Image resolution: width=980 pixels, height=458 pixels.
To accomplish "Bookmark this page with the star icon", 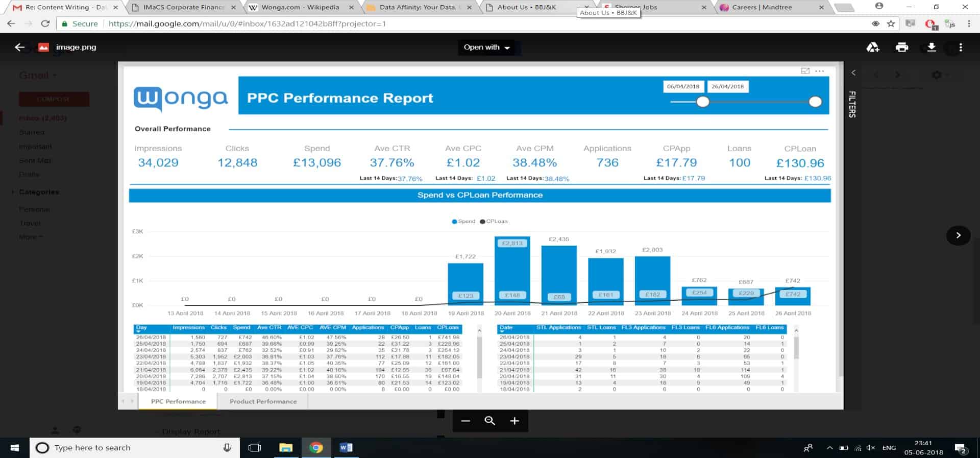I will tap(891, 23).
